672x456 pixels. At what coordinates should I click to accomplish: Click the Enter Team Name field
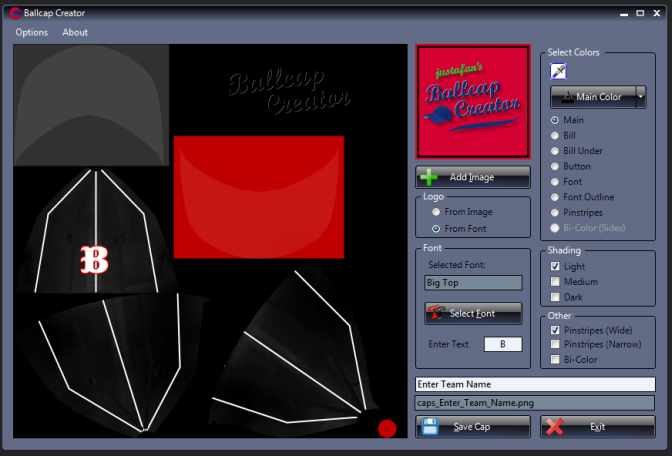click(x=535, y=384)
